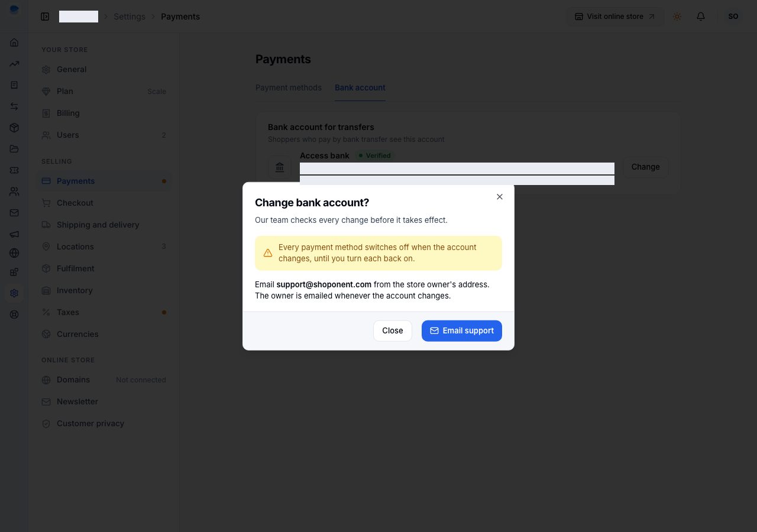
Task: Open the notifications bell
Action: [x=701, y=17]
